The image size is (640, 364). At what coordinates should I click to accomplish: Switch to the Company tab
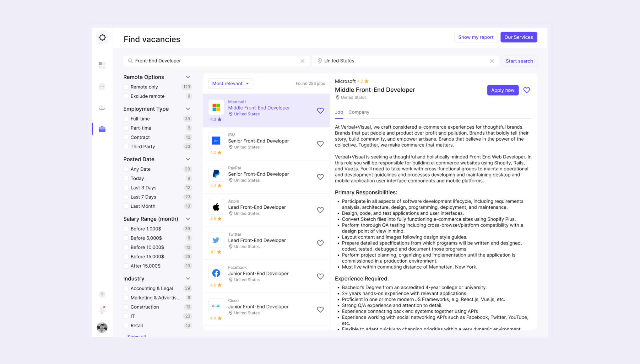359,112
